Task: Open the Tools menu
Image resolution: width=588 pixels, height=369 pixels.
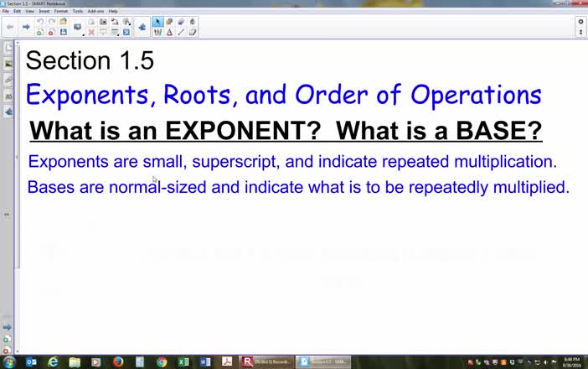Action: click(78, 11)
